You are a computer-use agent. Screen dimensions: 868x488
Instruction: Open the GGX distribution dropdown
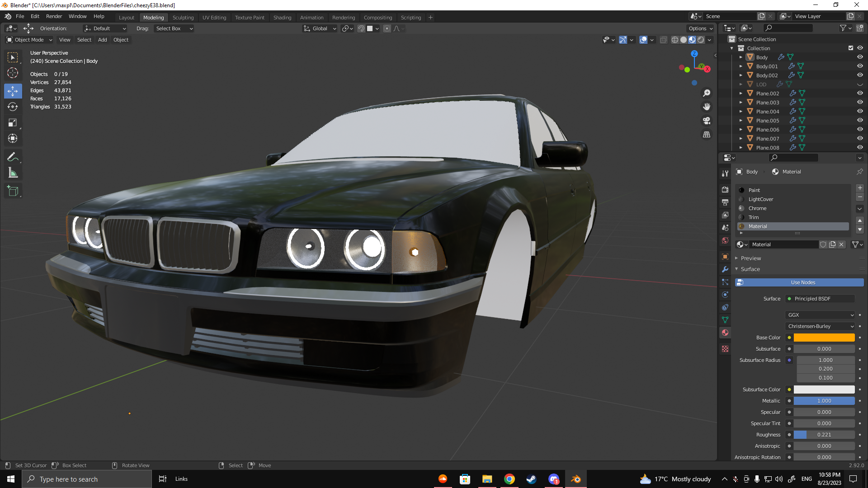coord(820,315)
